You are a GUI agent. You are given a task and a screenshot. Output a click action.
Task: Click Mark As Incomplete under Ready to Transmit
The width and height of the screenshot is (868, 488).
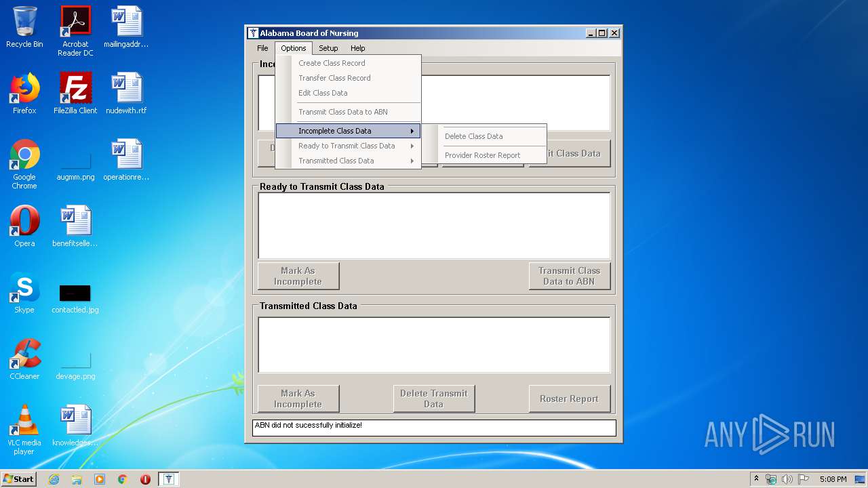coord(298,276)
